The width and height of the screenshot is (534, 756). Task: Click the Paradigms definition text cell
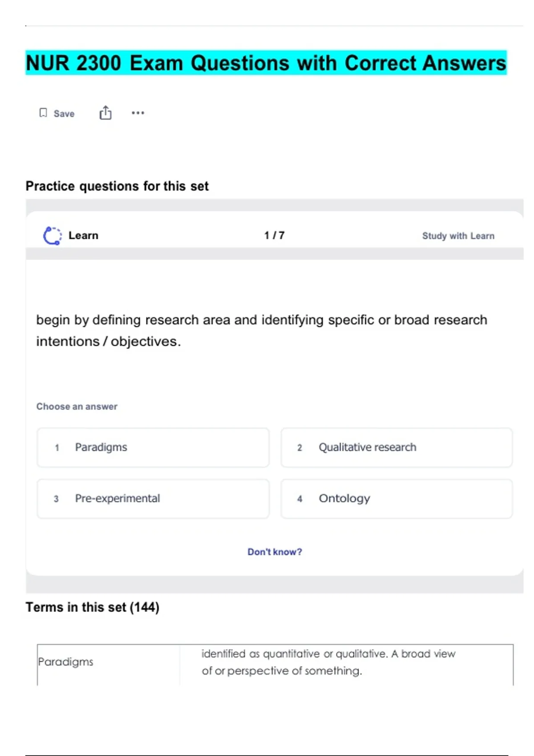(x=328, y=662)
